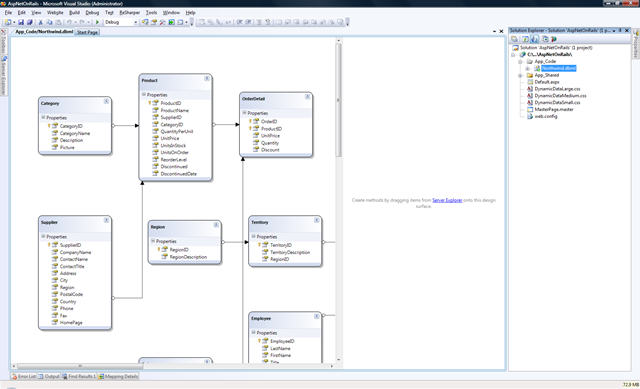This screenshot has height=389, width=640.
Task: Click the Save toolbar icon
Action: click(21, 22)
